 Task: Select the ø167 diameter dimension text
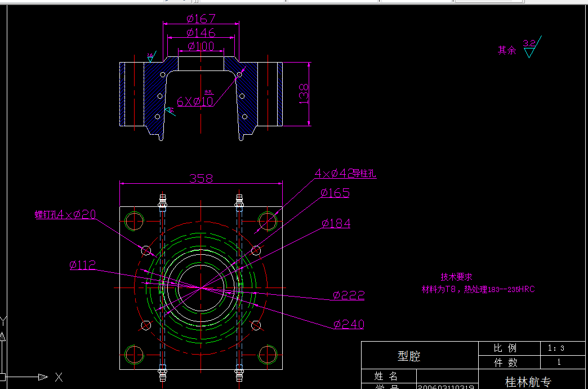[x=201, y=18]
